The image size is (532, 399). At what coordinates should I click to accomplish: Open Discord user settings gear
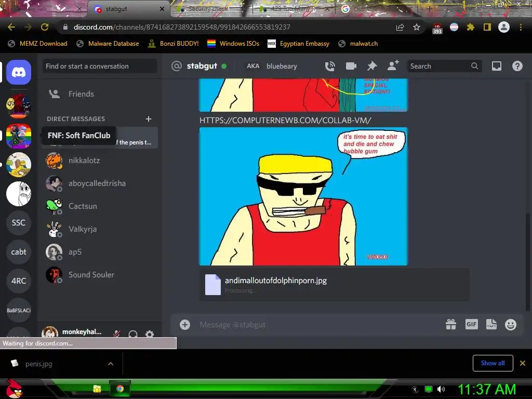point(149,334)
